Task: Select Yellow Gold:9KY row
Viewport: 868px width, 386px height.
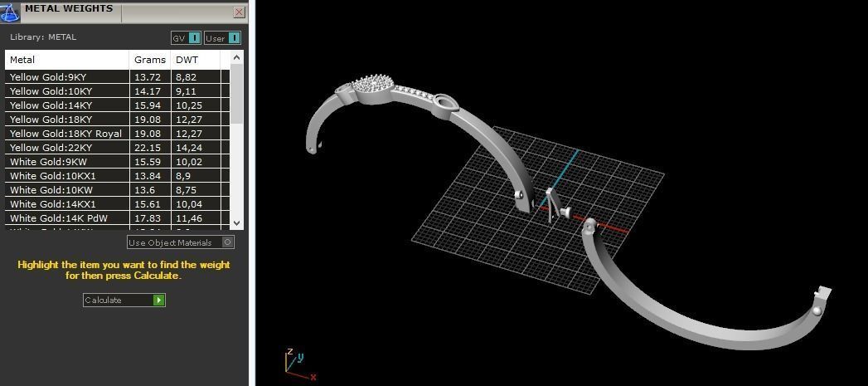Action: click(117, 77)
